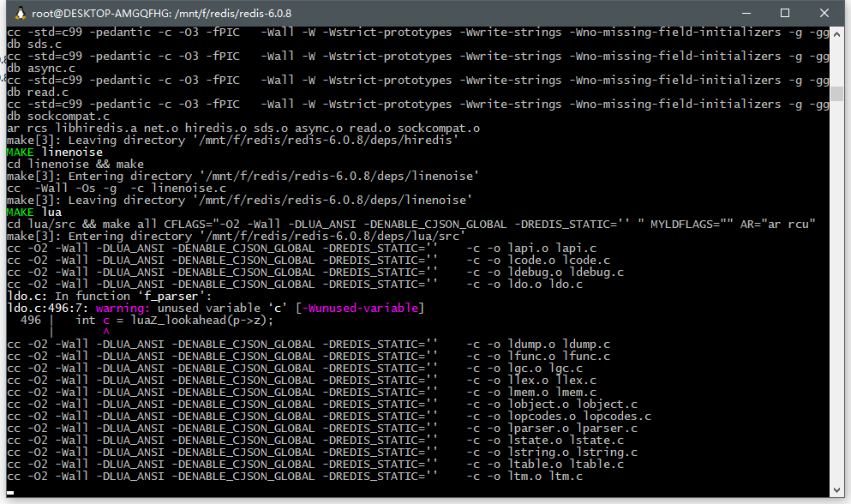Click the window title text root@DESKTOP-AMGQFHG
Image resolution: width=851 pixels, height=504 pixels.
162,13
